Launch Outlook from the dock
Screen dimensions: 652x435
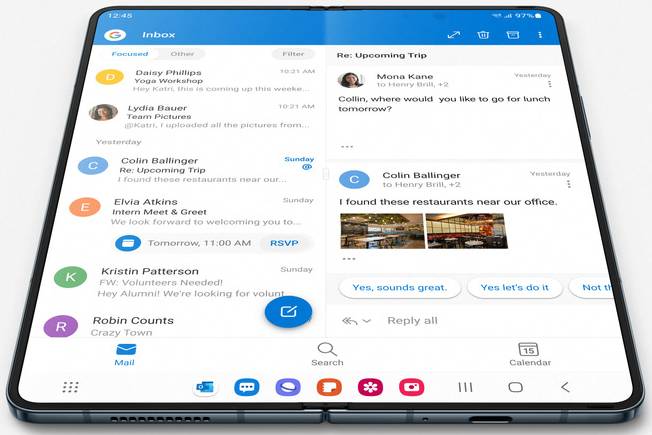[205, 387]
